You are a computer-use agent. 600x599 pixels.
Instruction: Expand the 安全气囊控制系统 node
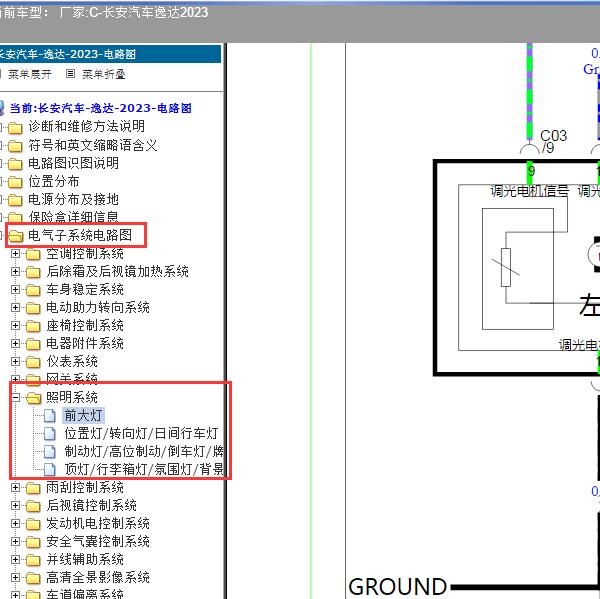tap(15, 541)
